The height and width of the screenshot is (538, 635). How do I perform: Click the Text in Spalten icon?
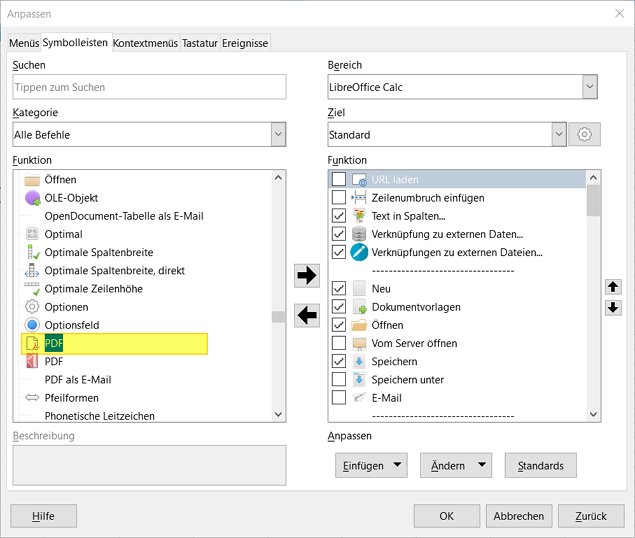coord(359,216)
